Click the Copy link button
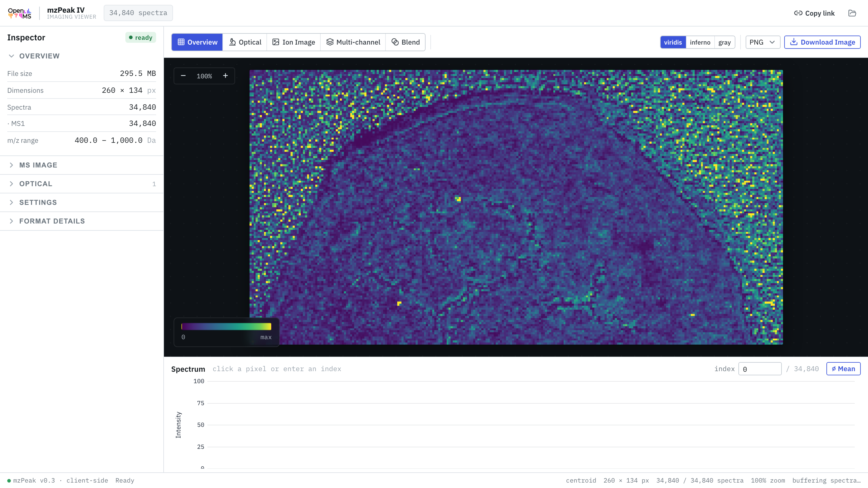The width and height of the screenshot is (868, 488). [x=814, y=13]
